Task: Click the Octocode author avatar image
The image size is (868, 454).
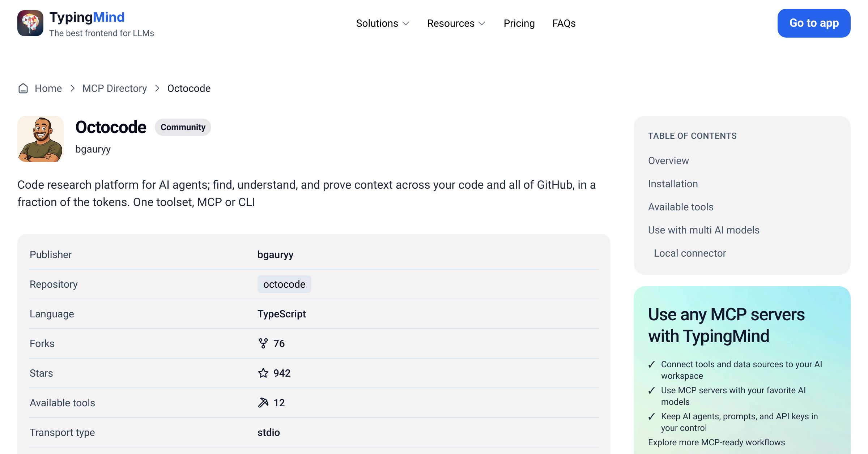Action: click(x=41, y=139)
